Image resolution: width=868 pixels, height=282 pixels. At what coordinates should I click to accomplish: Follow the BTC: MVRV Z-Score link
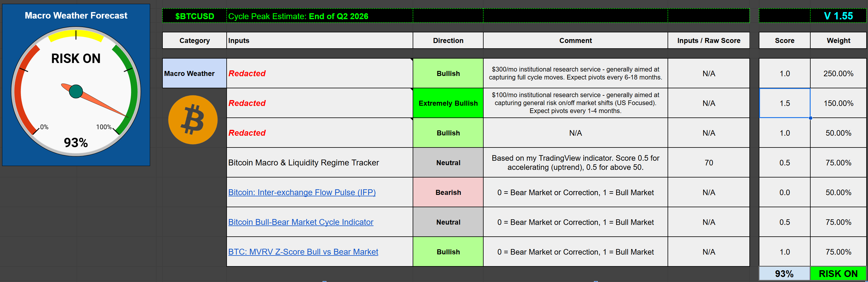303,252
